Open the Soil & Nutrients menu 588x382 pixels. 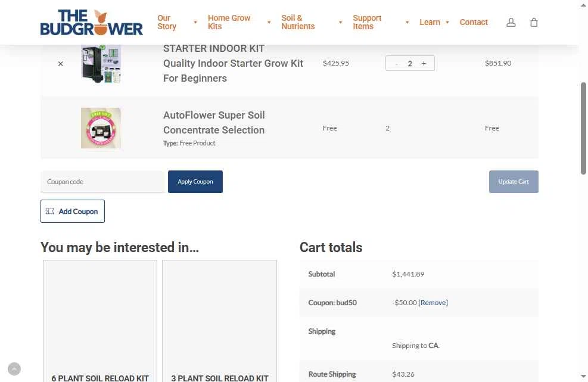pyautogui.click(x=298, y=22)
